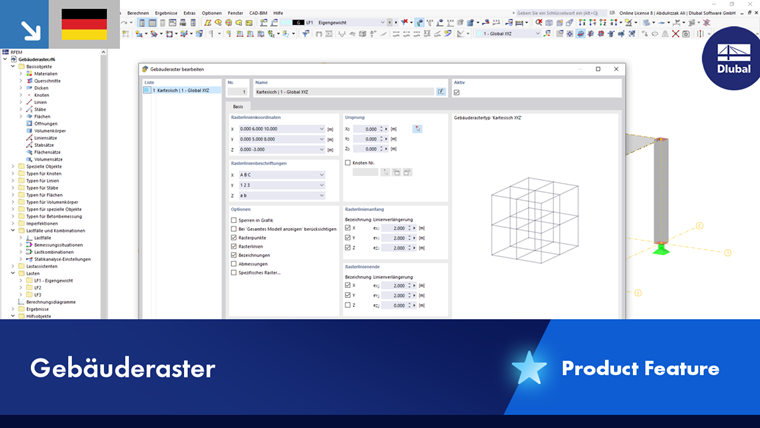Click the magnifier icon with the red X
The height and width of the screenshot is (428, 760).
(x=538, y=22)
